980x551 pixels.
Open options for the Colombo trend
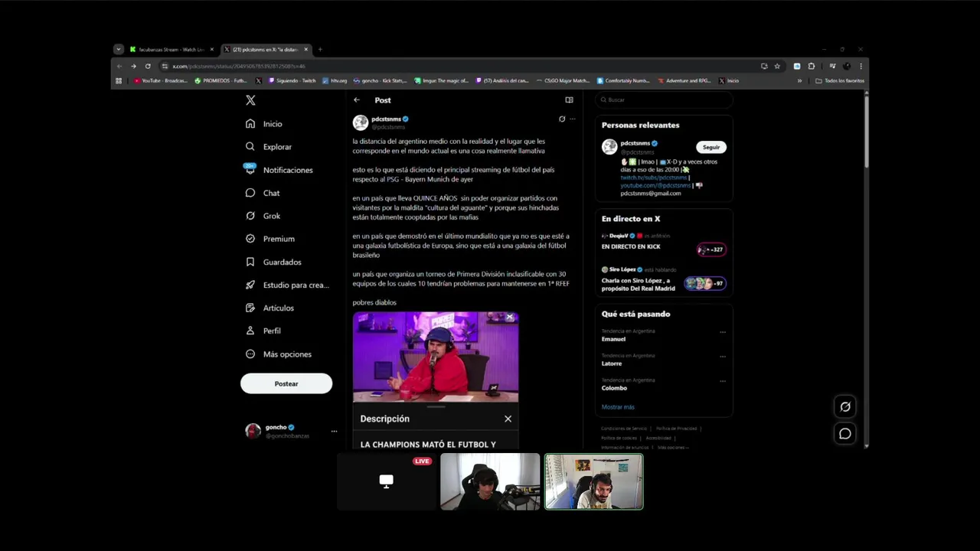pos(722,381)
